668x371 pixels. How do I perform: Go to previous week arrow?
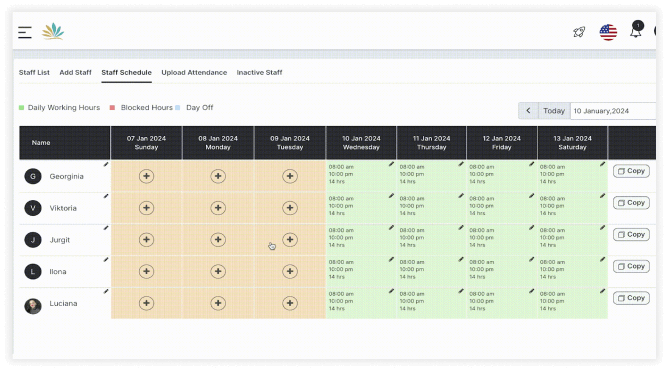528,111
